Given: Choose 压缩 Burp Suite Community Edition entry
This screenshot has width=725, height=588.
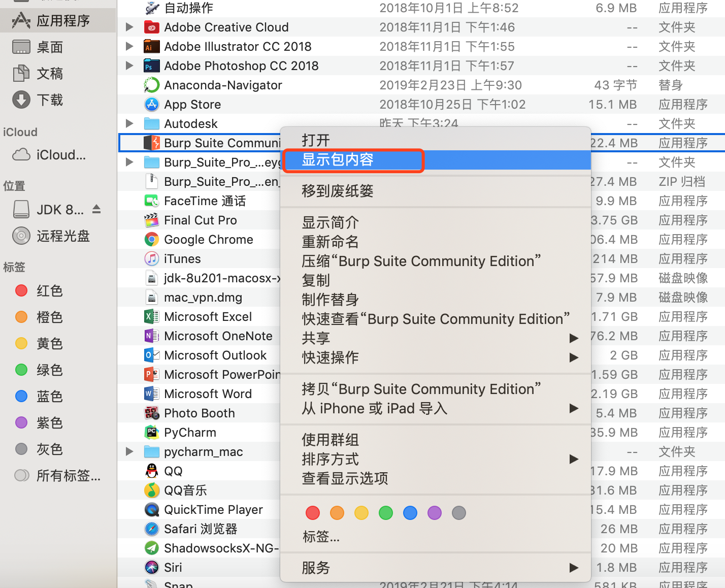Looking at the screenshot, I should 435,261.
